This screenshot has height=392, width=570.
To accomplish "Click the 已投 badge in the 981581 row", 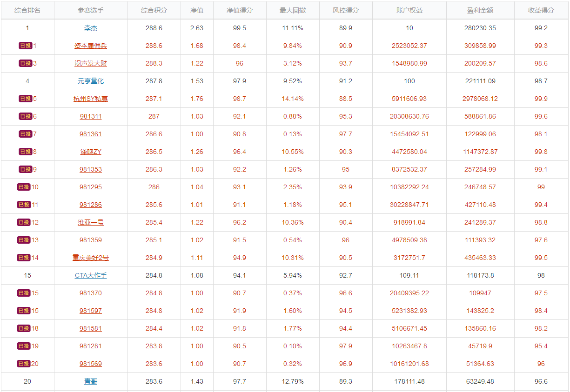I will click(x=24, y=328).
